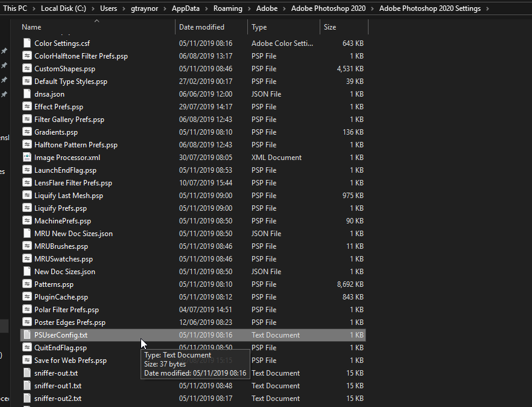Click the LaunchEndFlag.psp file icon
This screenshot has height=407, width=532.
[27, 170]
